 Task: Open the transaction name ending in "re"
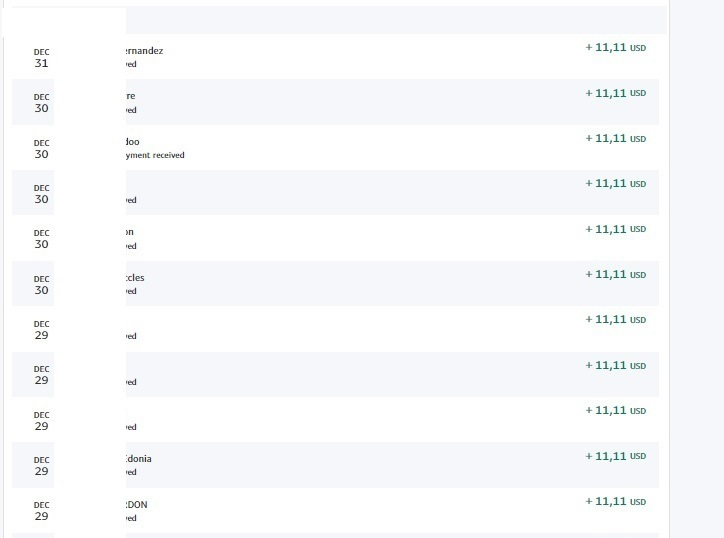pyautogui.click(x=131, y=96)
